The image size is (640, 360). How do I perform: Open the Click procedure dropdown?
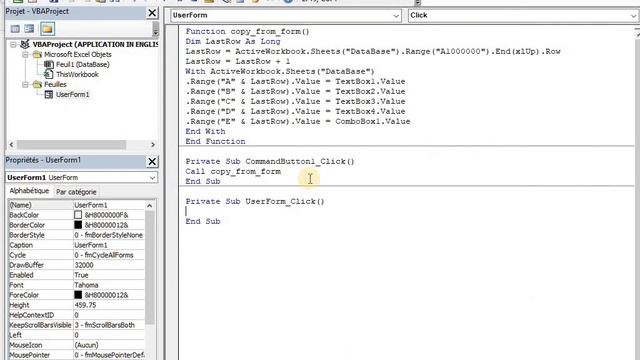[633, 16]
